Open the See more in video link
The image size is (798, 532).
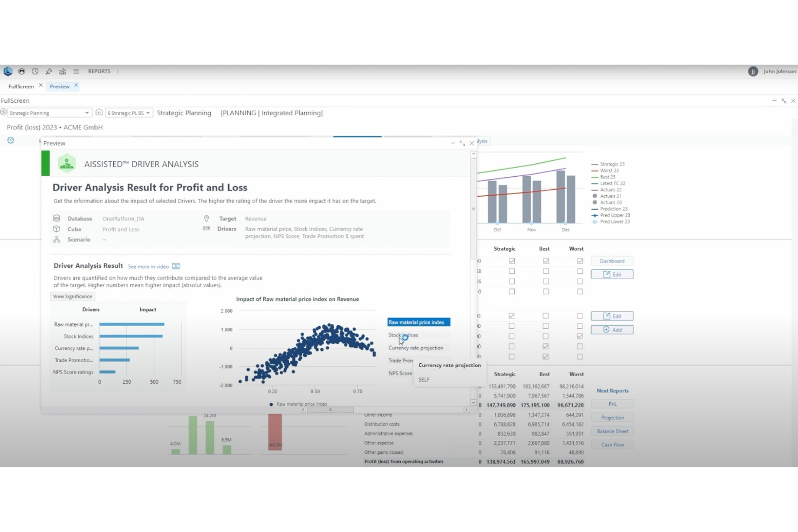148,267
